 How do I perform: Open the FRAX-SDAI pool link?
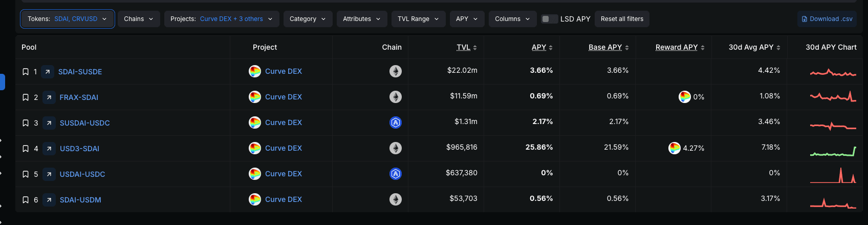click(x=79, y=97)
